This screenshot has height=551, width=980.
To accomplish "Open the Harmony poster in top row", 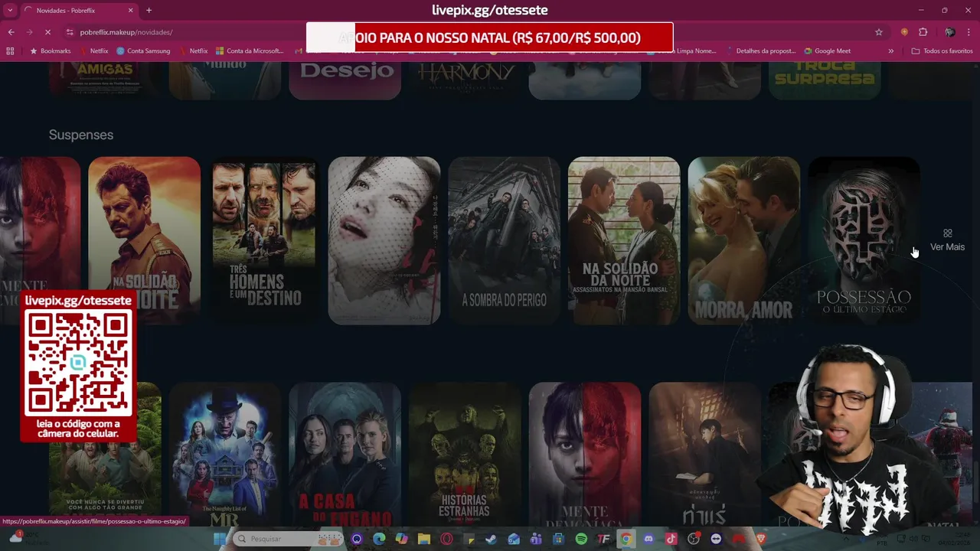I will (x=465, y=80).
